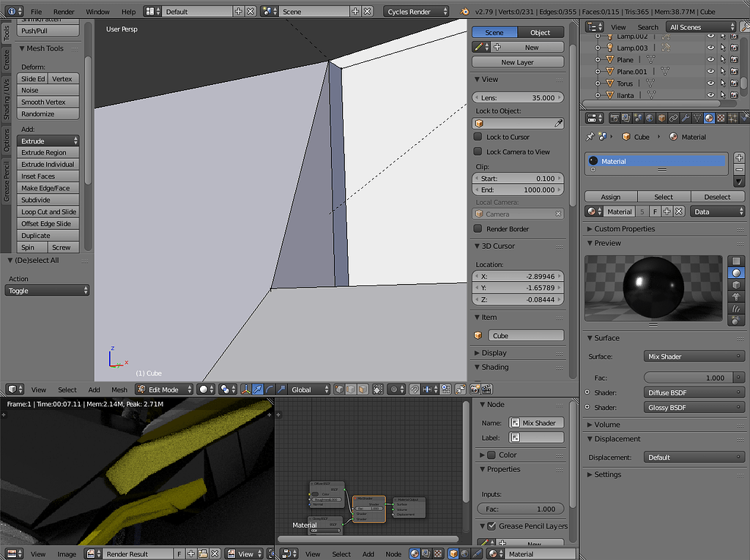Open the Displacement Default dropdown
750x560 pixels.
tap(694, 458)
